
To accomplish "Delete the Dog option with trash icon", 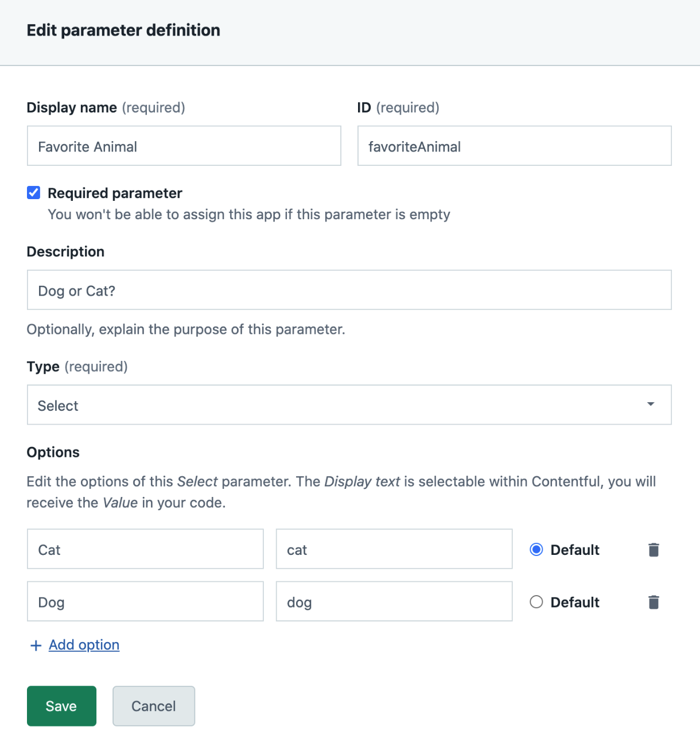I will click(654, 602).
